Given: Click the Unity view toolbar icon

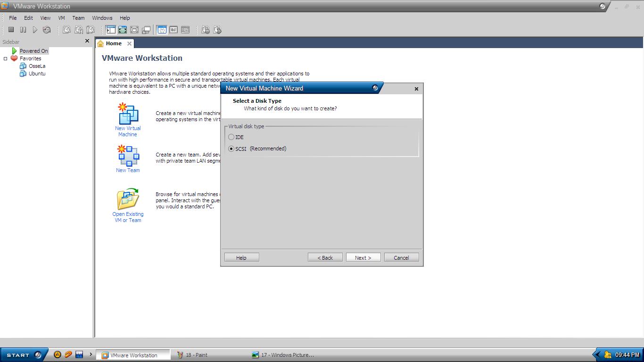Looking at the screenshot, I should click(x=146, y=30).
